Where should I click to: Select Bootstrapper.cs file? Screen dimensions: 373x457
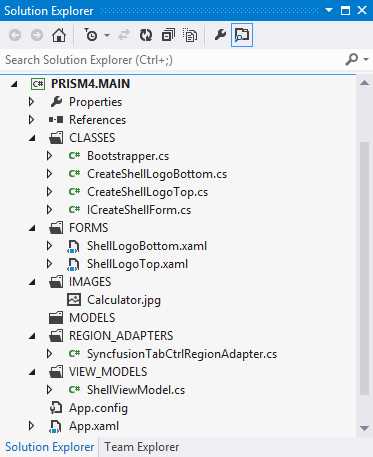(x=128, y=156)
